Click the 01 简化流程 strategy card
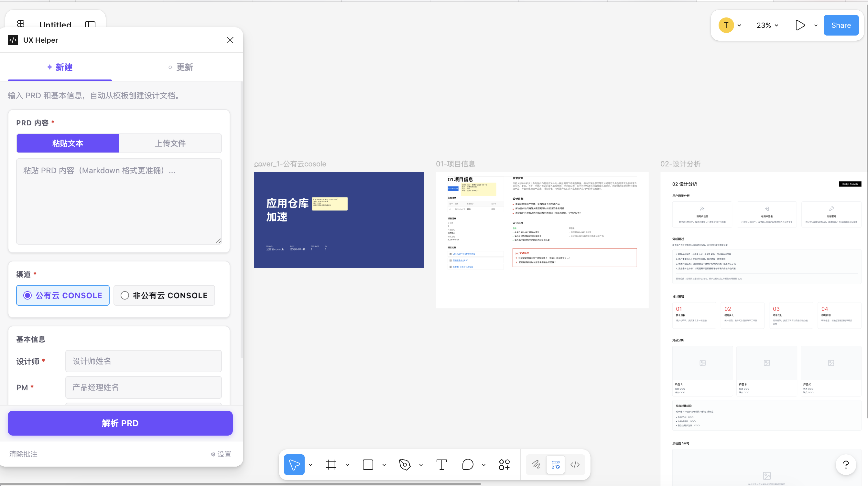 pos(694,315)
